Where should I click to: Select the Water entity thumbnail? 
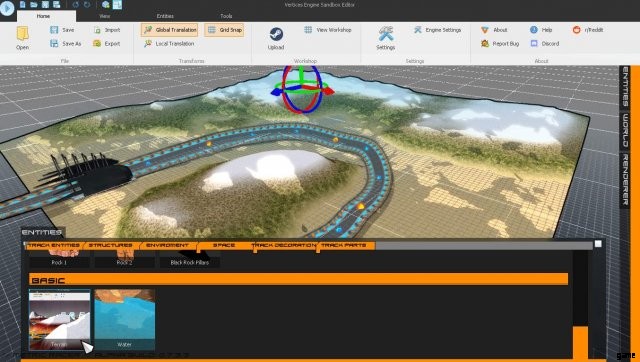click(124, 319)
